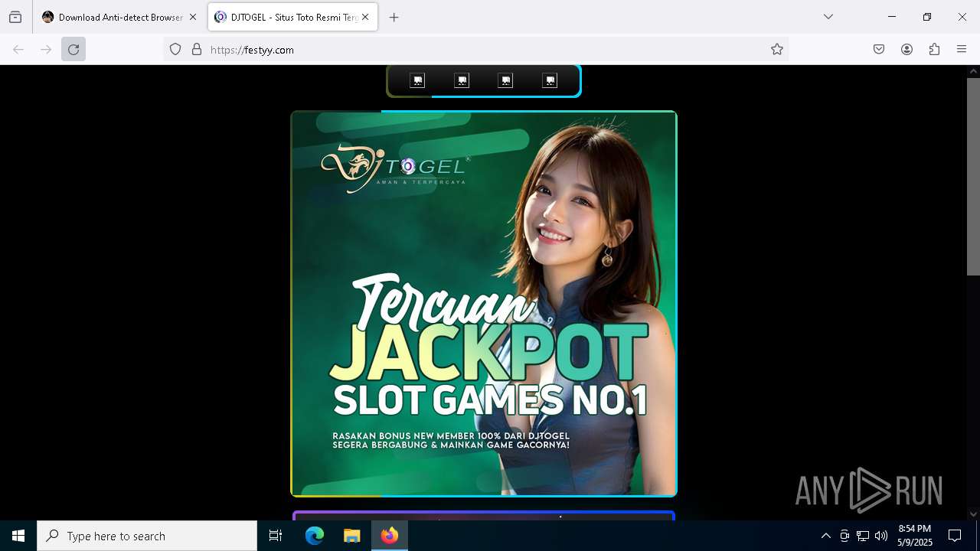Go forward to next page

[x=46, y=50]
